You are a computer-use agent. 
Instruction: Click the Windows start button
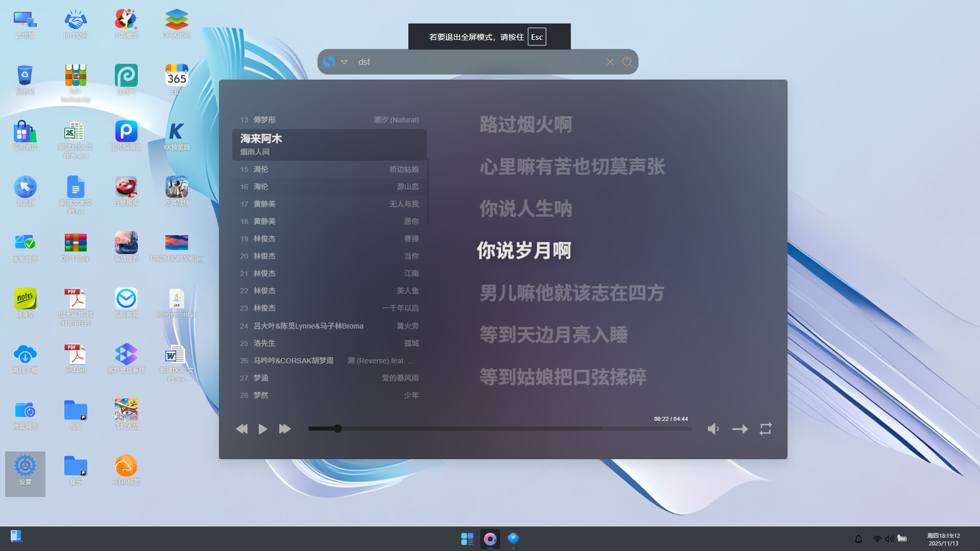click(16, 536)
